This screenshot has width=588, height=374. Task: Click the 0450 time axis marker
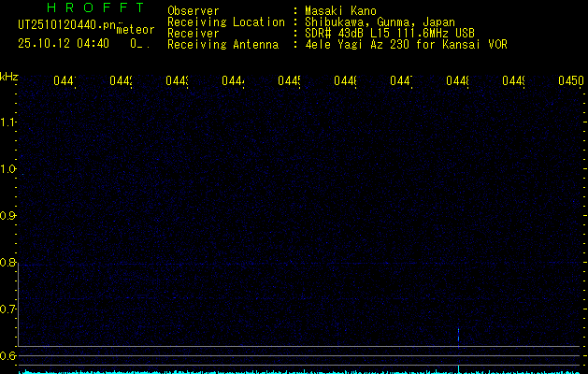tap(570, 82)
